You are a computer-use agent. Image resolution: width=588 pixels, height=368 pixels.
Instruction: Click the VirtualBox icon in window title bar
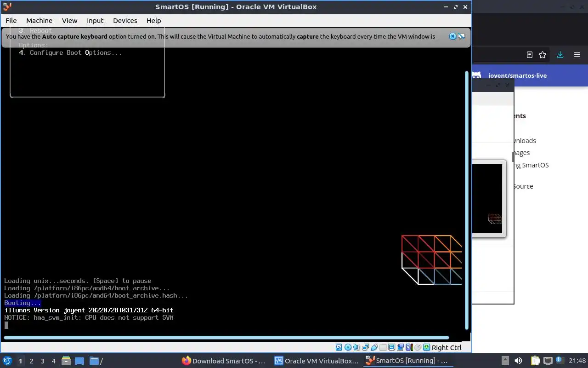coord(7,6)
